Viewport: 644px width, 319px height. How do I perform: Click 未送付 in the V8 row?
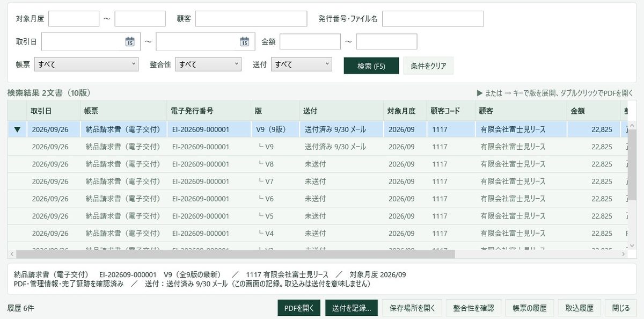(315, 164)
